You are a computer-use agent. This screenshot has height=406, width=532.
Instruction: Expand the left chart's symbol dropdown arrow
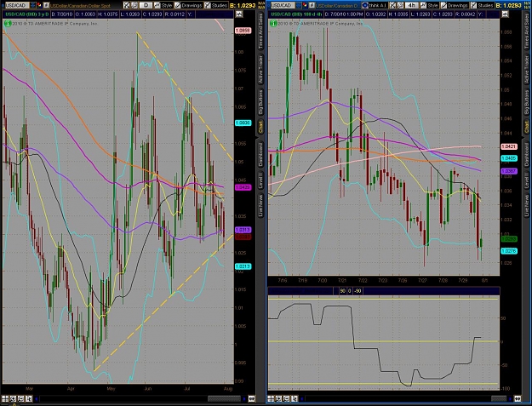[x=32, y=5]
